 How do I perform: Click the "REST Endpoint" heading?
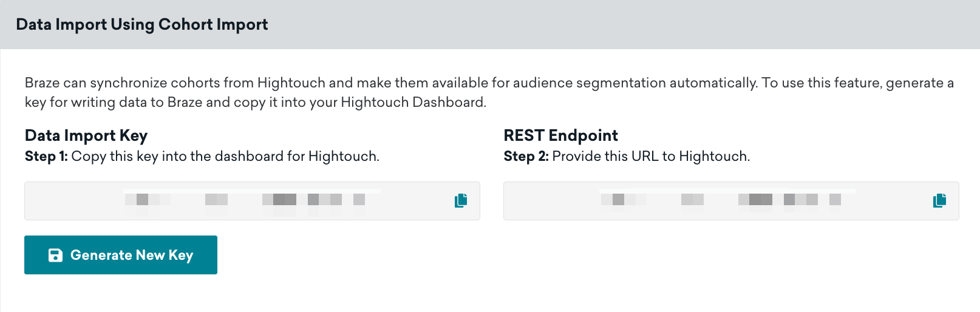click(560, 135)
